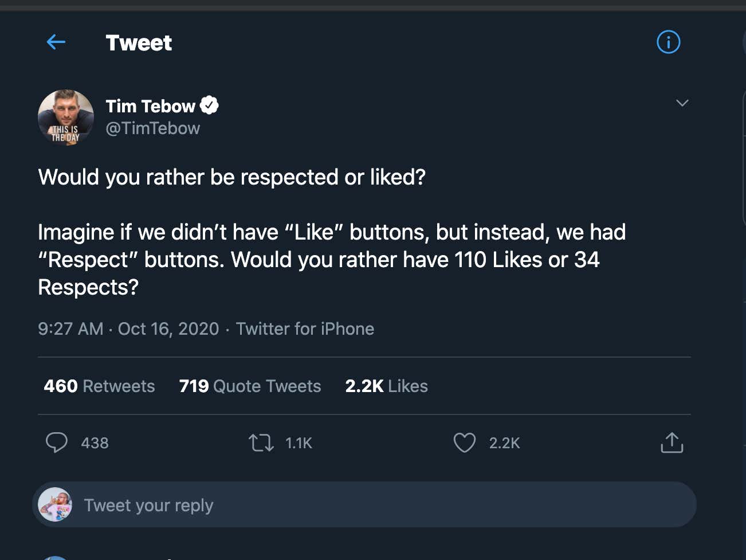Open the 9:27 AM Oct 16, 2020 timestamp
This screenshot has height=560, width=746.
click(x=128, y=328)
